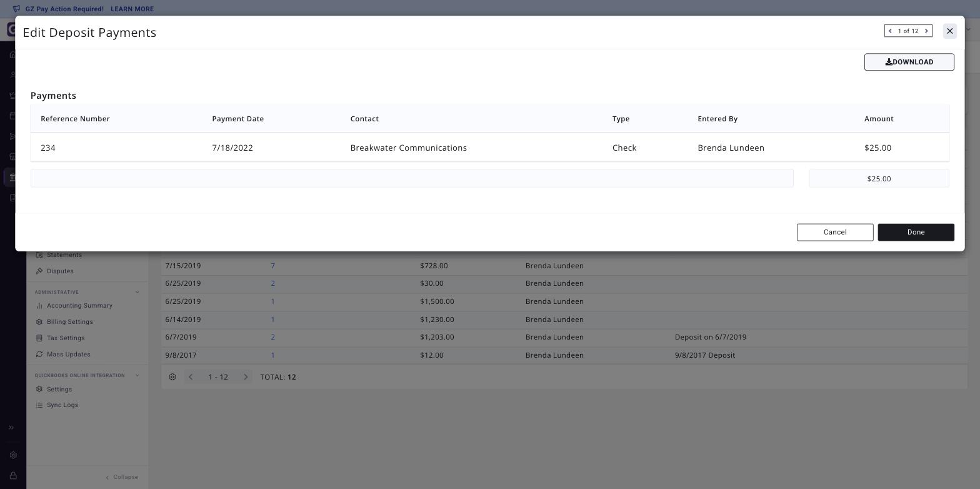The image size is (980, 489).
Task: Select the Amount column header
Action: click(879, 119)
